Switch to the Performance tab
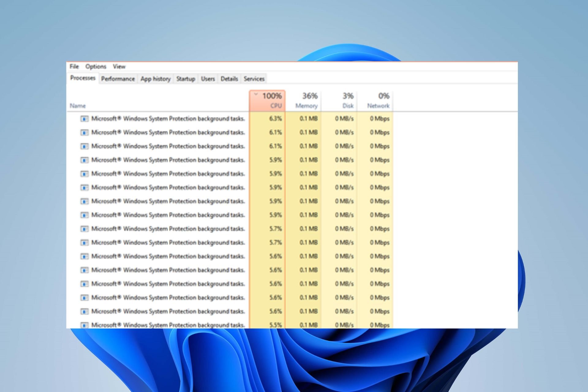The width and height of the screenshot is (588, 392). tap(118, 79)
